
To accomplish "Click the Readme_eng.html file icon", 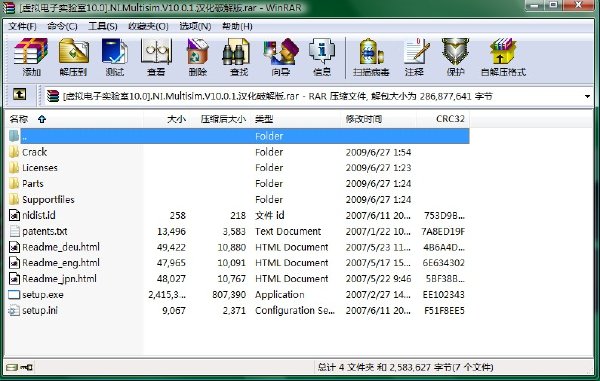I will pos(14,263).
